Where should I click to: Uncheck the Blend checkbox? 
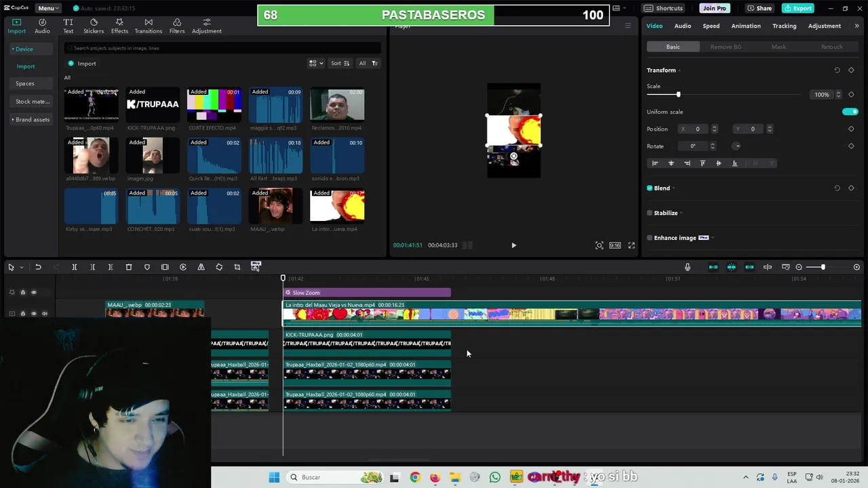tap(650, 188)
